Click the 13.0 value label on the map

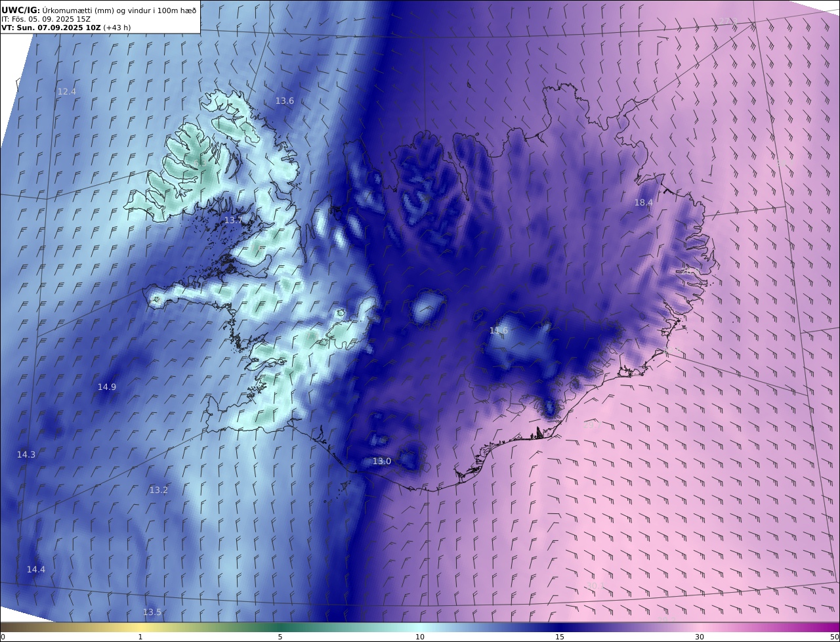click(x=382, y=461)
